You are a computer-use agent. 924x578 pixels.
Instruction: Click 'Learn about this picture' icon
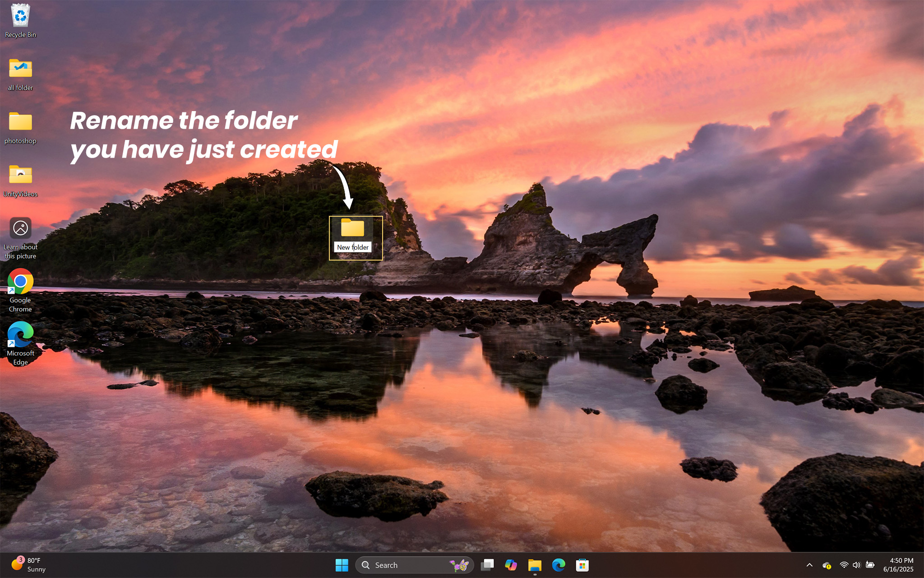click(20, 228)
